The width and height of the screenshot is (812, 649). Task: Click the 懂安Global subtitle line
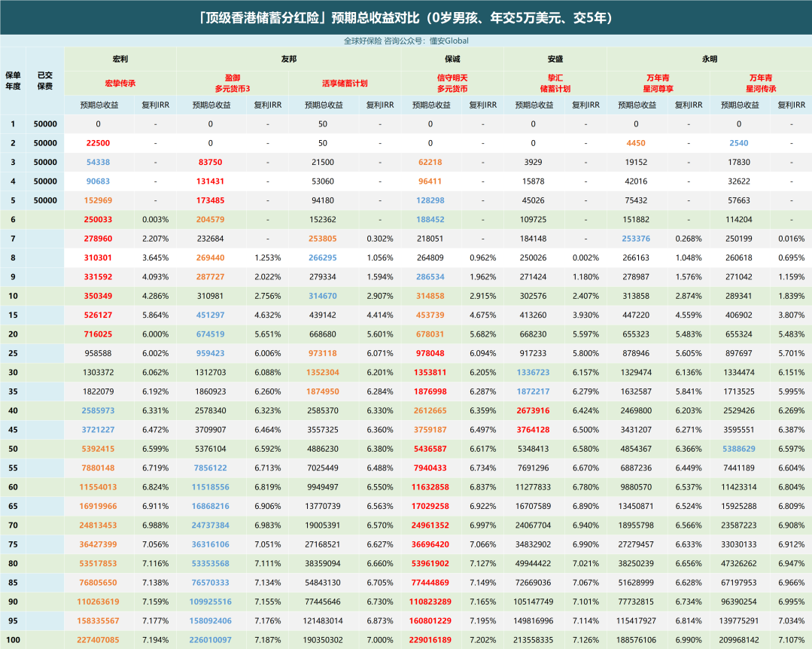pos(406,41)
